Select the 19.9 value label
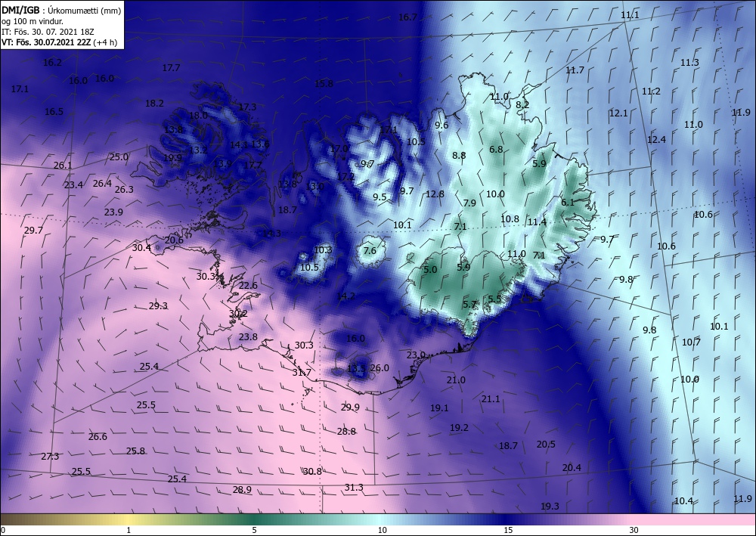 coord(172,157)
